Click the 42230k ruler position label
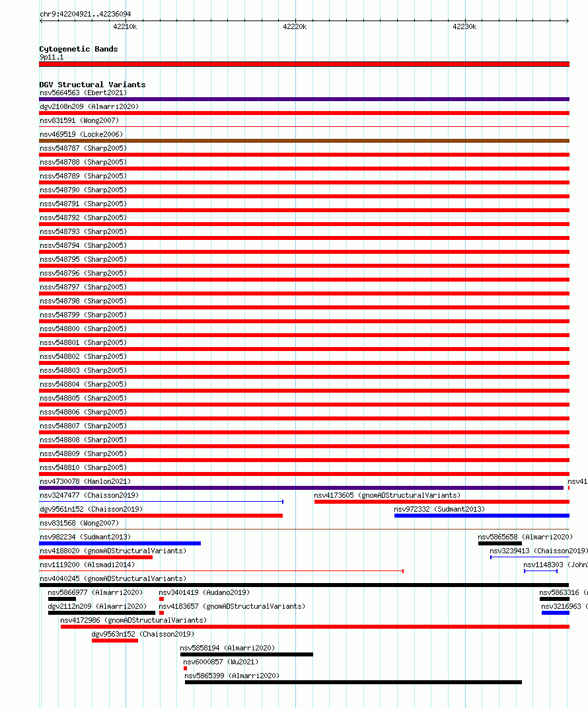 [464, 26]
